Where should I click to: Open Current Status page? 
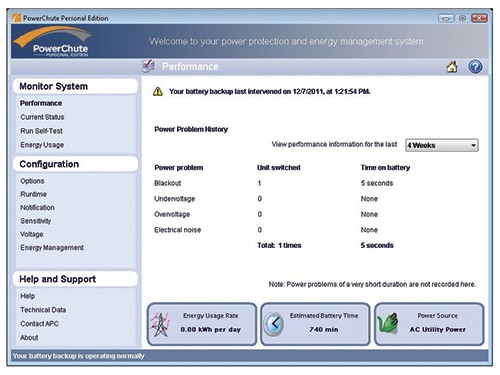tap(42, 117)
